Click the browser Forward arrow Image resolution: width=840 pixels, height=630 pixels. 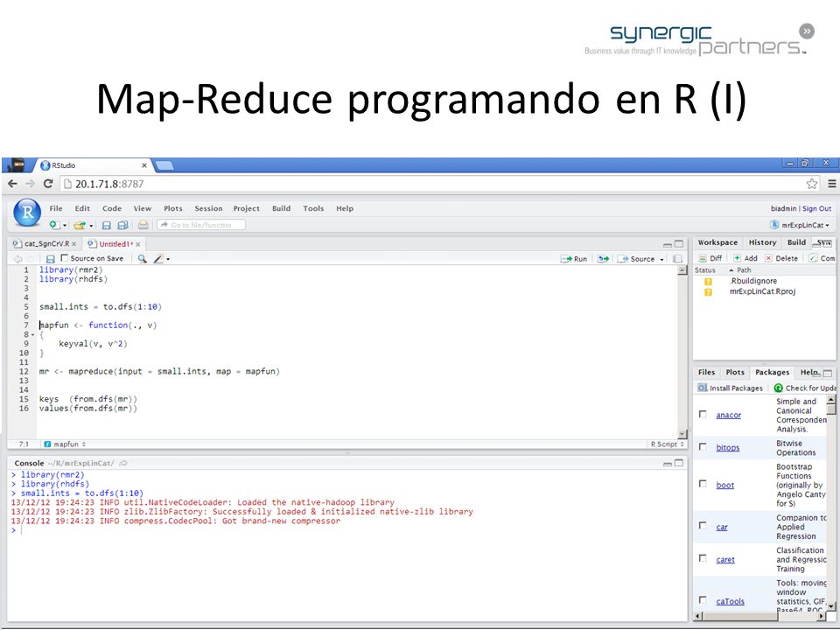click(x=30, y=184)
